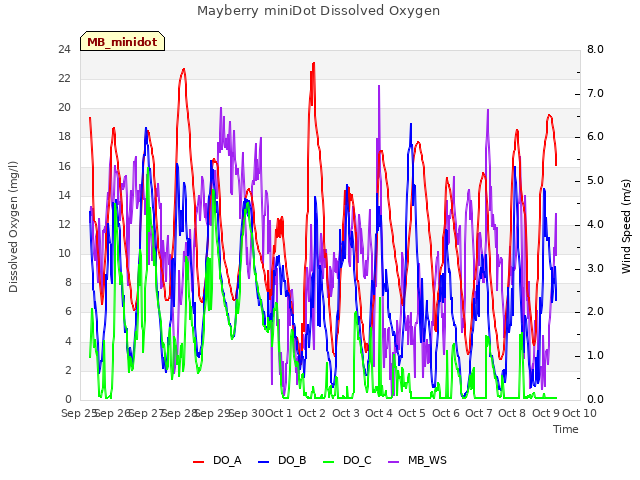This screenshot has width=640, height=480.
Task: Click the Dissolved Oxygen (mg/l) axis label
Action: click(13, 227)
